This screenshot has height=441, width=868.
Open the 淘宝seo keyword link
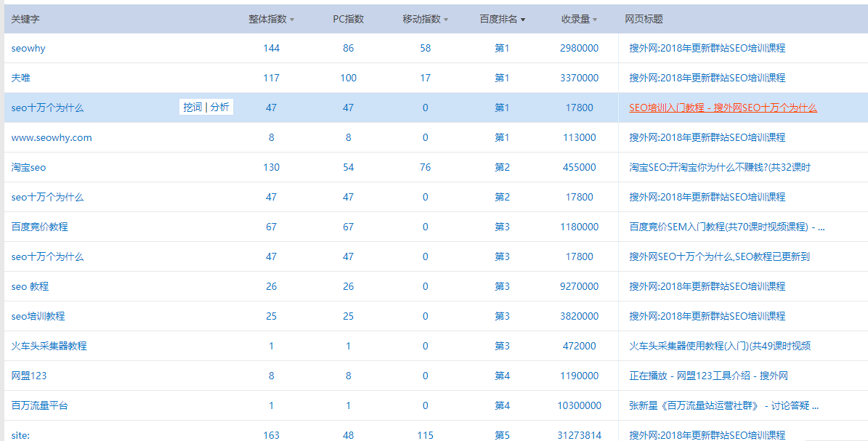29,167
